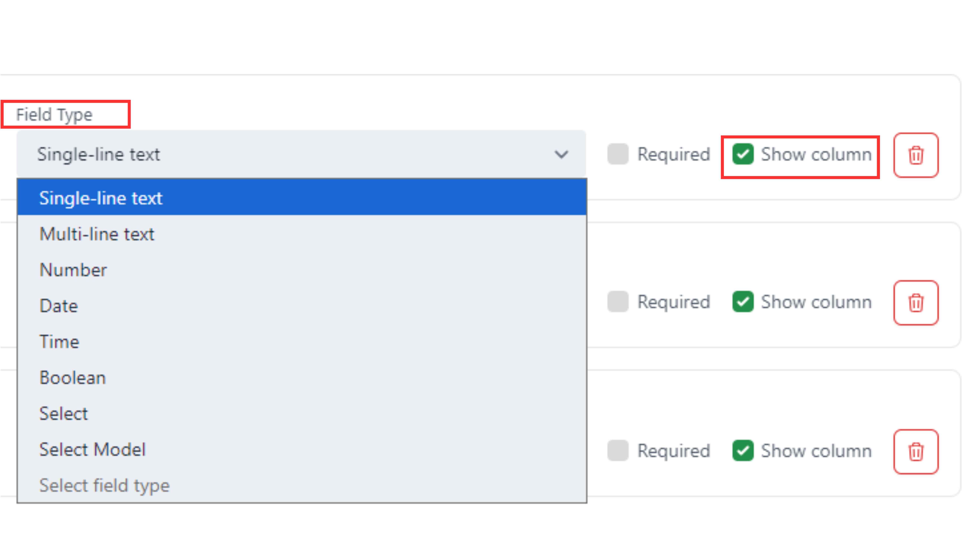
Task: Toggle Required checkbox in the second row
Action: [618, 302]
